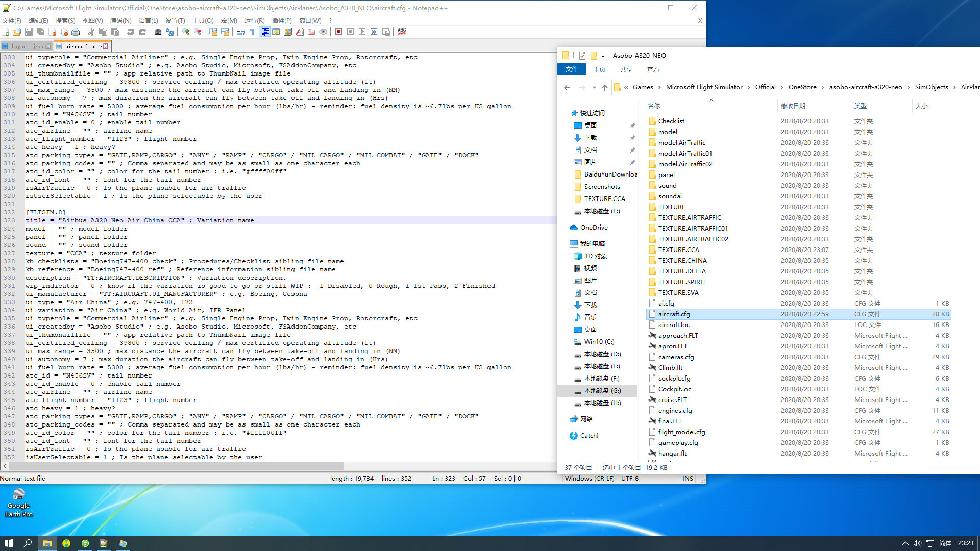
Task: Click the Close All documents icon
Action: 64,32
